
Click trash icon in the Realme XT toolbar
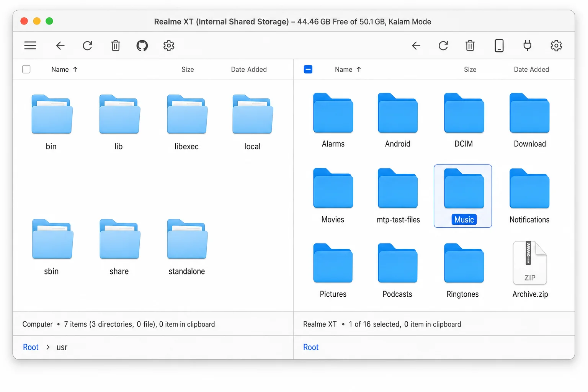(x=470, y=46)
